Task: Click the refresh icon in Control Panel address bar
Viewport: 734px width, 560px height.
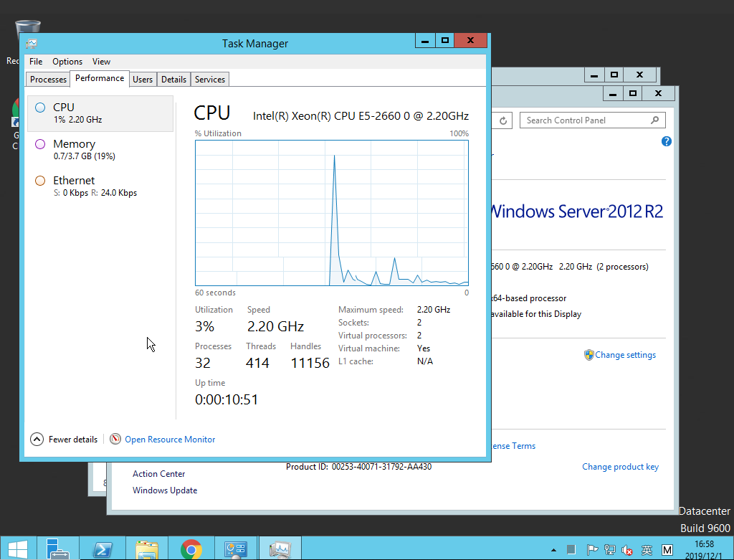Action: pyautogui.click(x=503, y=120)
